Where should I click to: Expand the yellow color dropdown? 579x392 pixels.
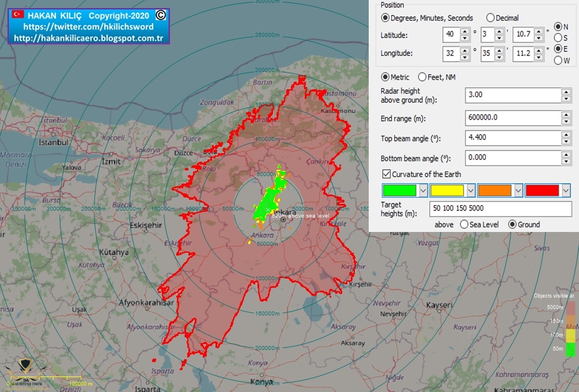click(x=471, y=191)
